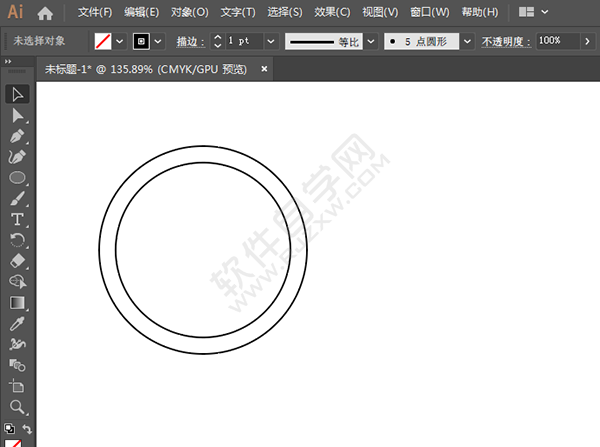Expand opacity options with right arrow
This screenshot has height=447, width=600.
[x=587, y=41]
